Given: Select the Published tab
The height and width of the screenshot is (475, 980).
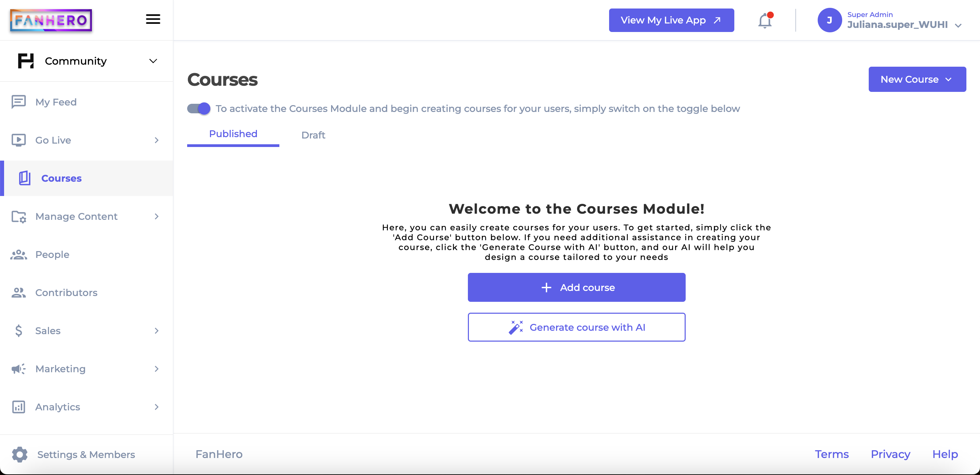Looking at the screenshot, I should pos(233,134).
